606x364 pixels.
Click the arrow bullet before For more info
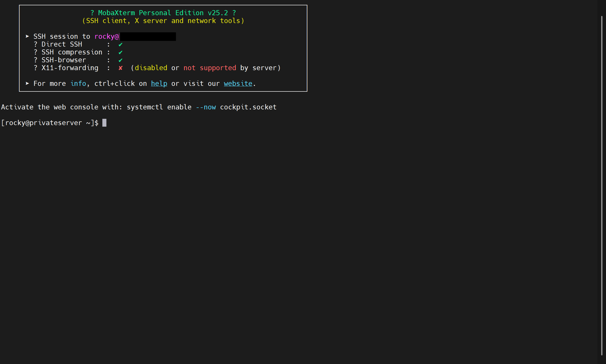[x=27, y=83]
